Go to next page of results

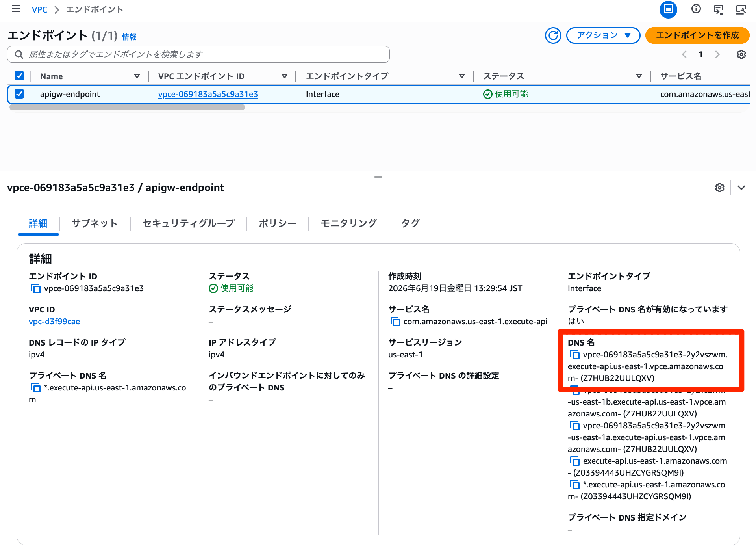tap(717, 54)
